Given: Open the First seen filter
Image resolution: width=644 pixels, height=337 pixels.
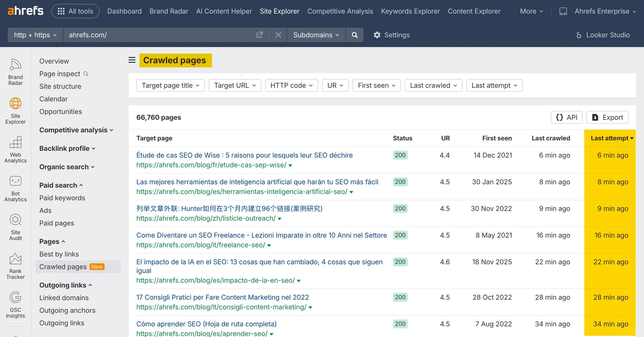Looking at the screenshot, I should pos(377,85).
